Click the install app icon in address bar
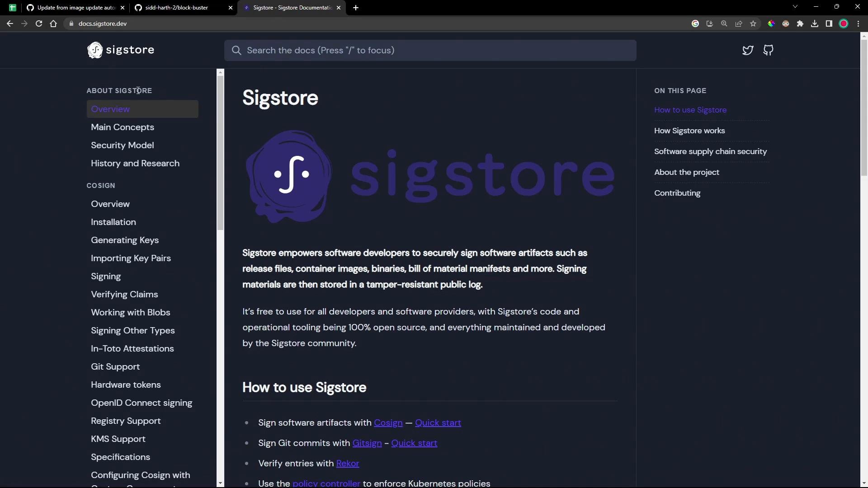The width and height of the screenshot is (868, 488). point(710,23)
